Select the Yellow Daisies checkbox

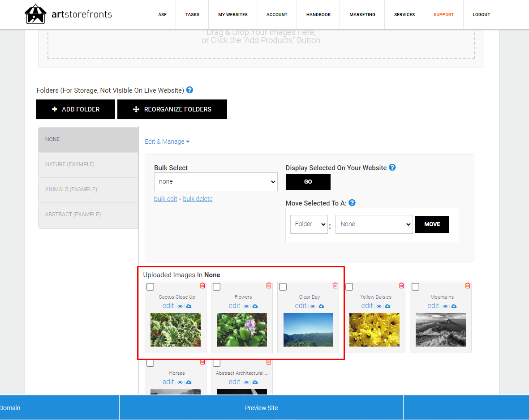349,287
